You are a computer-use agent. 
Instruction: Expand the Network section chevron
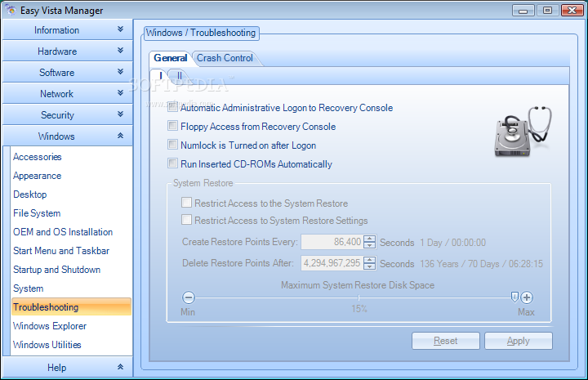(x=120, y=92)
